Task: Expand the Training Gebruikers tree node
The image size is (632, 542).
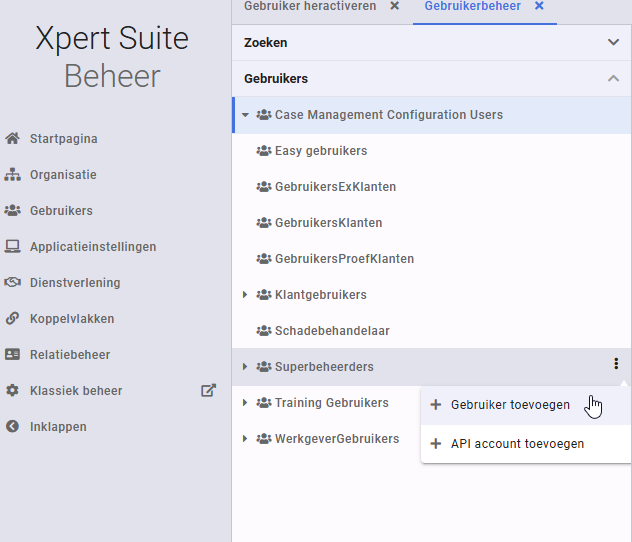Action: pos(245,403)
